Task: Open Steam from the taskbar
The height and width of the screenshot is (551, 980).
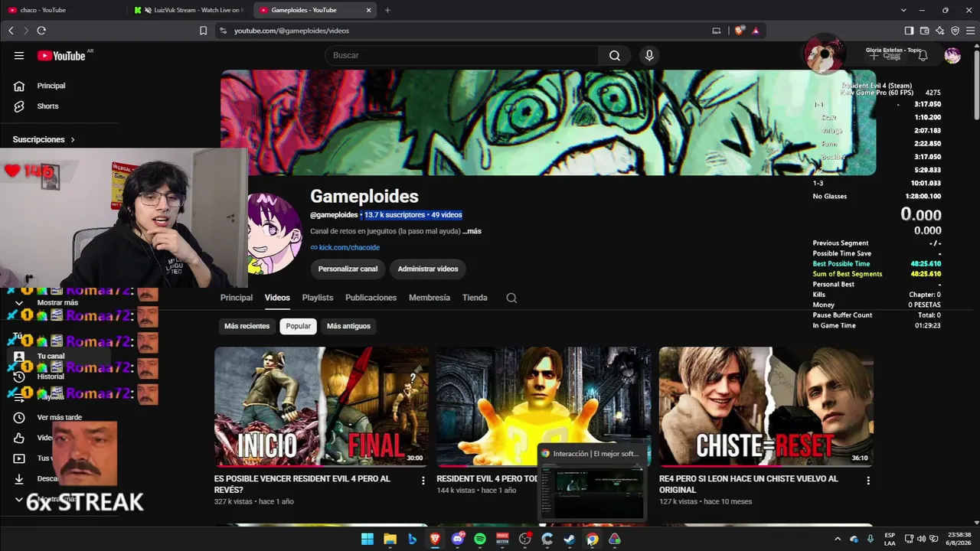Action: pos(570,539)
